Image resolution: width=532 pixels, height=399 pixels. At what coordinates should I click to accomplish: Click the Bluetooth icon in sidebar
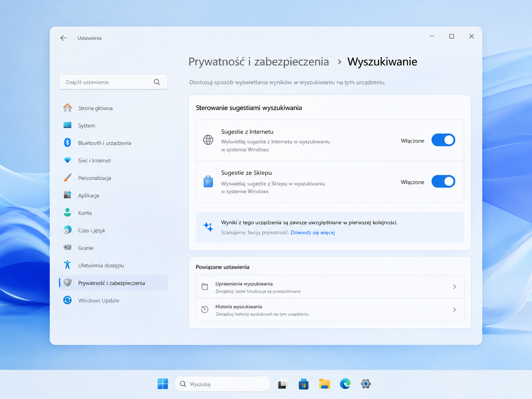(x=68, y=143)
